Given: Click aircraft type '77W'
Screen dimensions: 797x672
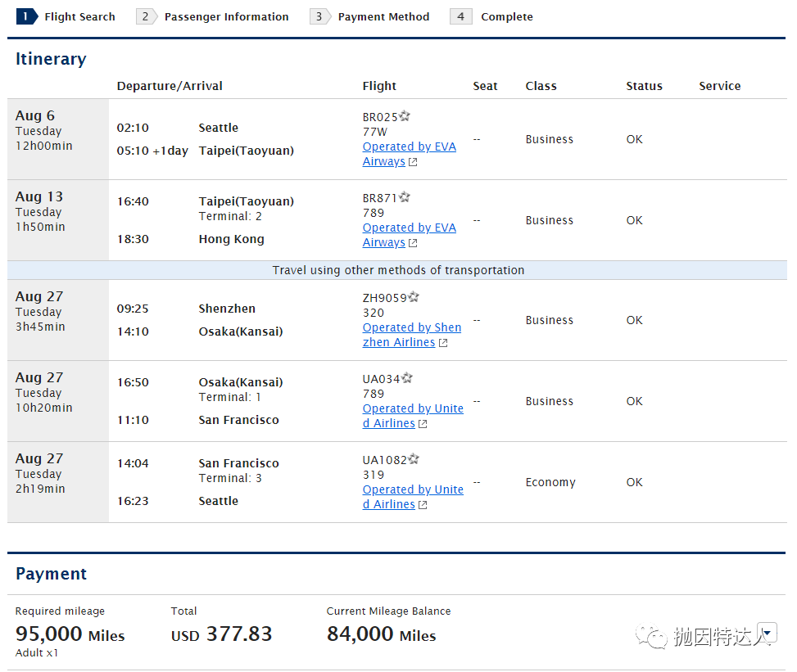Looking at the screenshot, I should [374, 132].
